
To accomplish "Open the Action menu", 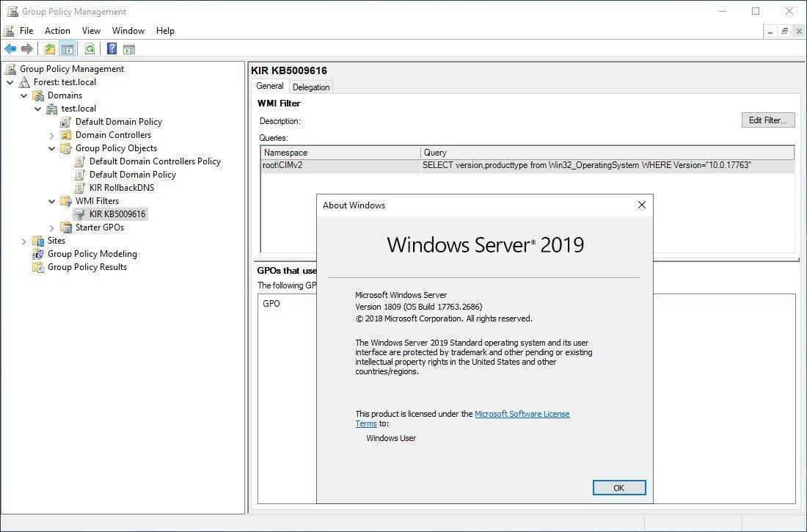I will (57, 31).
